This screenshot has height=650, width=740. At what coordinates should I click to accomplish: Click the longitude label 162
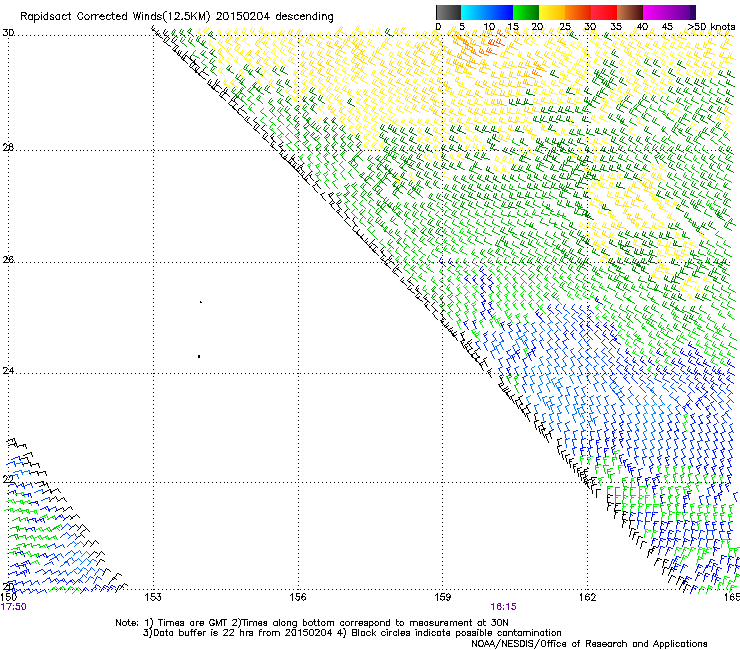click(588, 597)
